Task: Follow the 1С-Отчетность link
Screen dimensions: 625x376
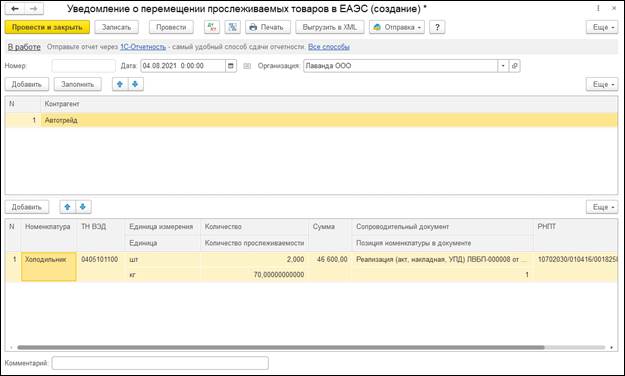Action: [x=143, y=47]
